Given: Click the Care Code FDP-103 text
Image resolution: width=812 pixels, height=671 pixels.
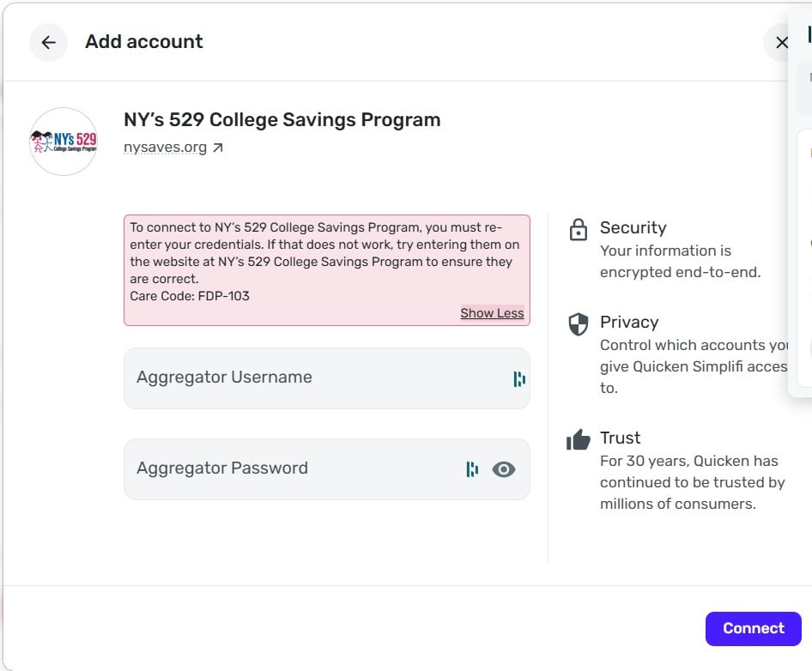Looking at the screenshot, I should coord(190,296).
